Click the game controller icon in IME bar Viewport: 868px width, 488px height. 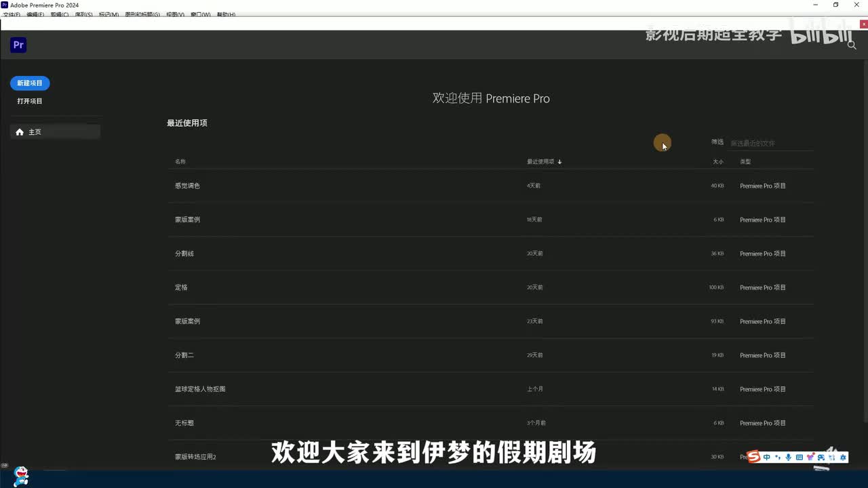click(x=821, y=457)
